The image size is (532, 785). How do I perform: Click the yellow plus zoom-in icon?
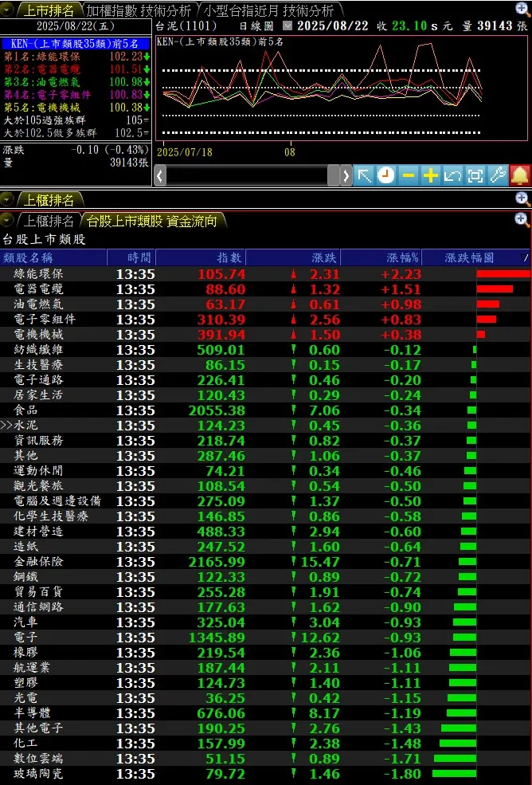point(430,175)
